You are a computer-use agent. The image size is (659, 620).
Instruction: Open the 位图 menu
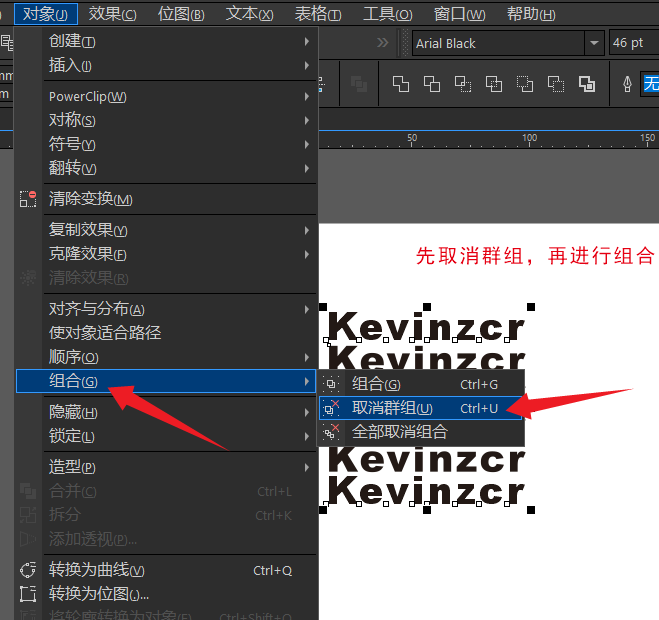pos(181,14)
